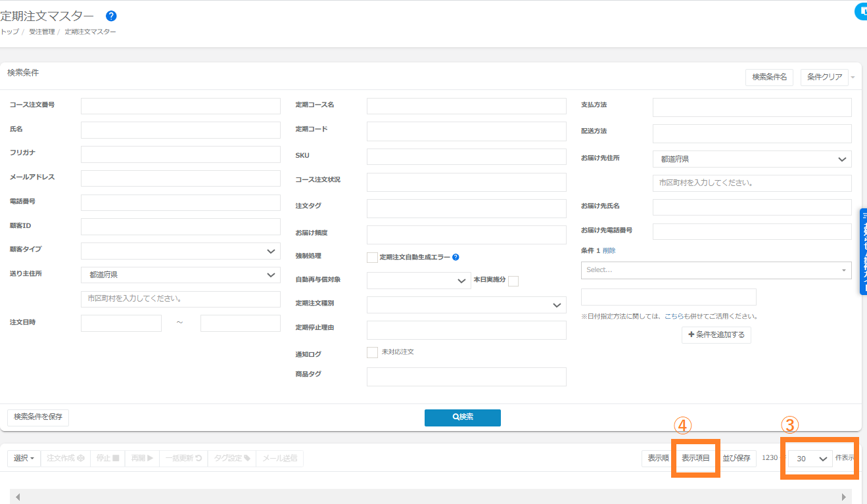Click the コース注文状況 field
The height and width of the screenshot is (504, 867).
[x=467, y=182]
